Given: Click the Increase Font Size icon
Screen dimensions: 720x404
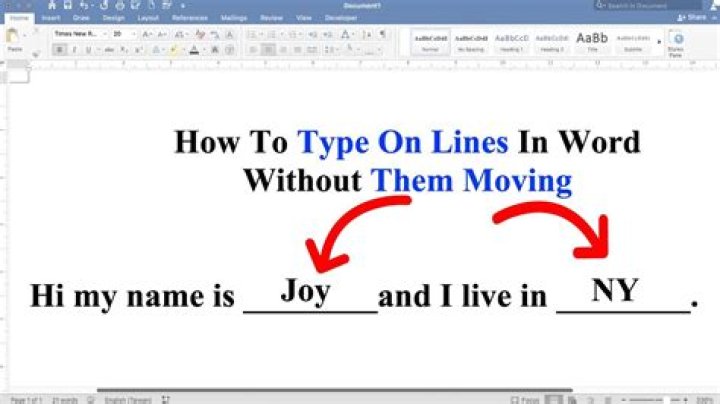Looking at the screenshot, I should point(148,34).
